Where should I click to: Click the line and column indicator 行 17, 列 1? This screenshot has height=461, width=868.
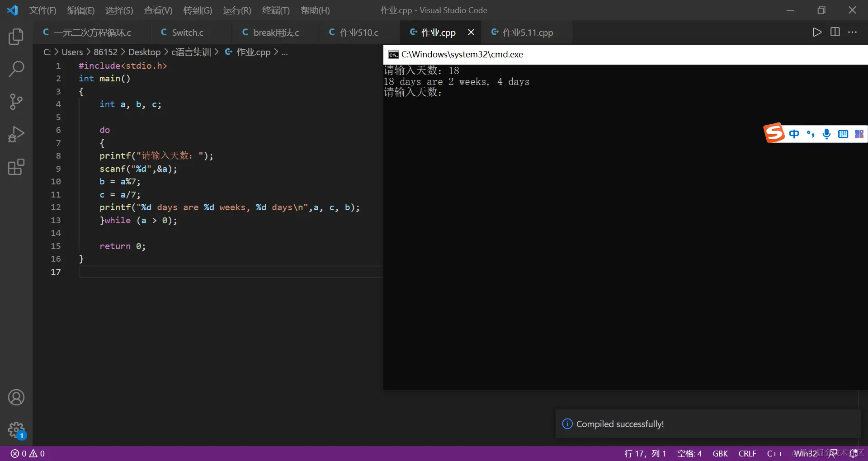coord(645,453)
